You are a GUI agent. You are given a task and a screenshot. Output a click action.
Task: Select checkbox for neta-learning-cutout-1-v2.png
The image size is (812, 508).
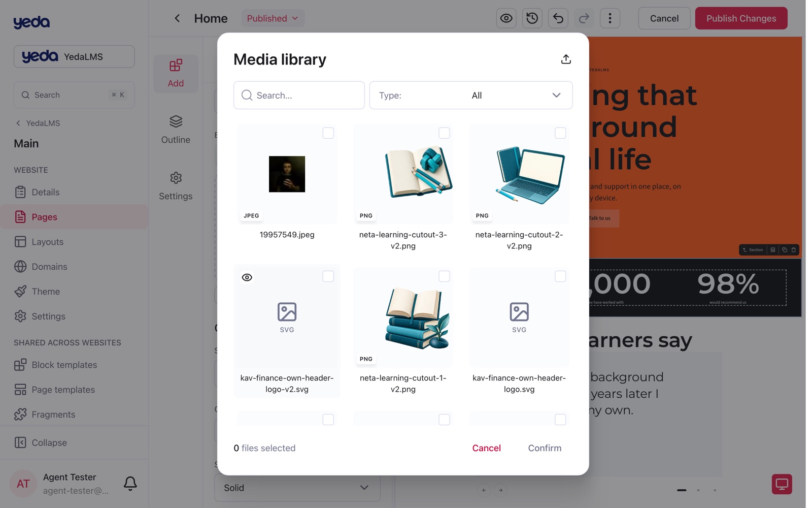pyautogui.click(x=444, y=276)
